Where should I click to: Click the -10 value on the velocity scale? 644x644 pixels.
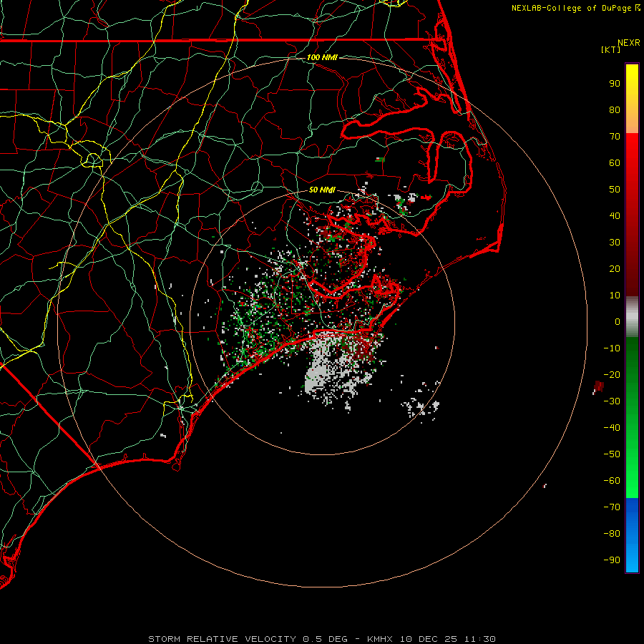point(612,348)
